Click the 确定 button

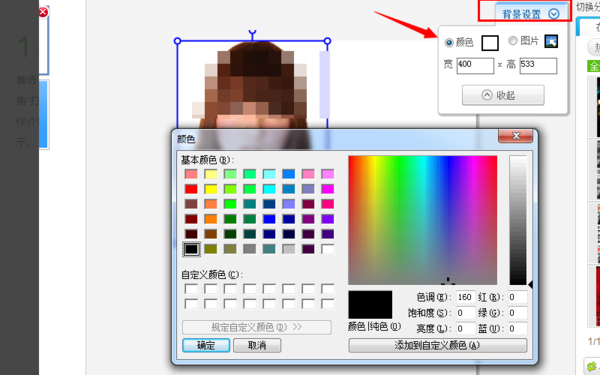click(x=206, y=345)
